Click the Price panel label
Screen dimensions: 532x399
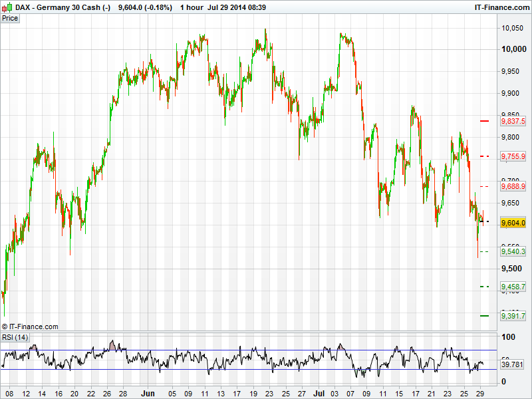point(10,19)
